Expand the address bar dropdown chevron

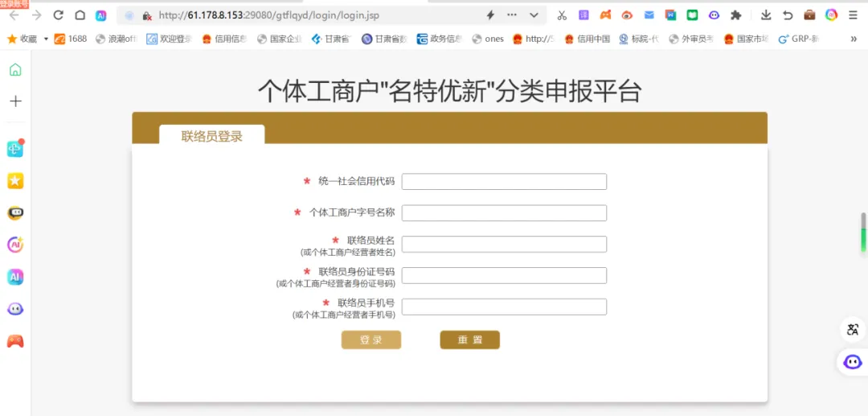click(534, 15)
